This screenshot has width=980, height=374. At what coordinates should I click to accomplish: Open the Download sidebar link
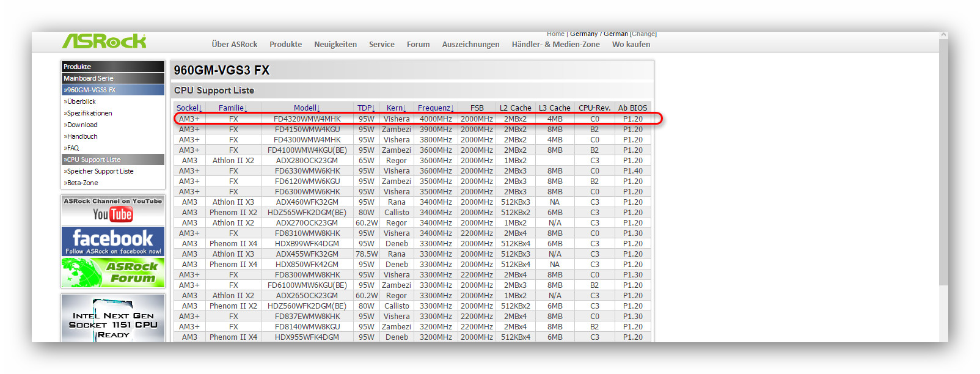[82, 125]
